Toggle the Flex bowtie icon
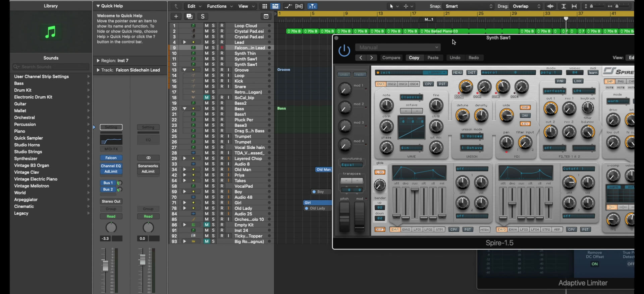The width and height of the screenshot is (644, 294). [x=299, y=6]
